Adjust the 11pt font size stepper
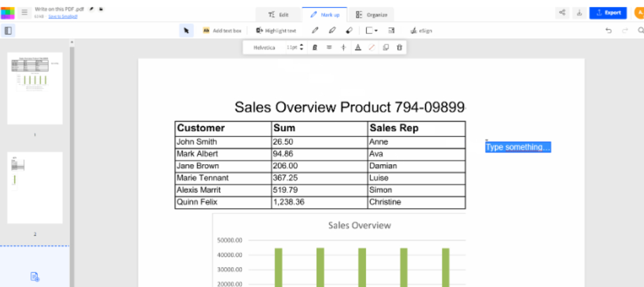This screenshot has width=644, height=287. coord(302,48)
